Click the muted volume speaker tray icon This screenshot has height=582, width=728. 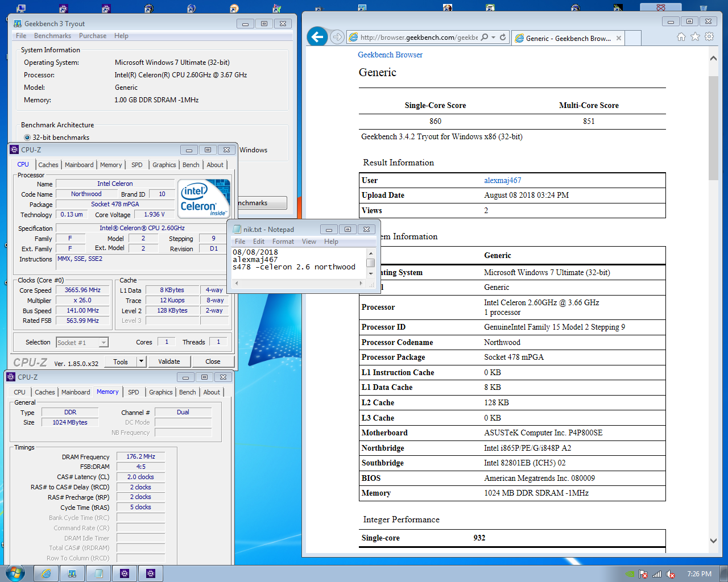(x=671, y=574)
